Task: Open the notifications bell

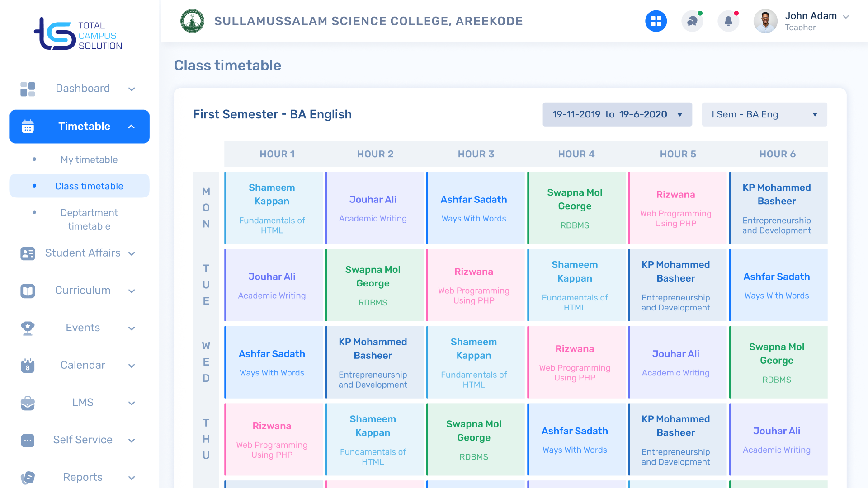Action: pos(728,21)
